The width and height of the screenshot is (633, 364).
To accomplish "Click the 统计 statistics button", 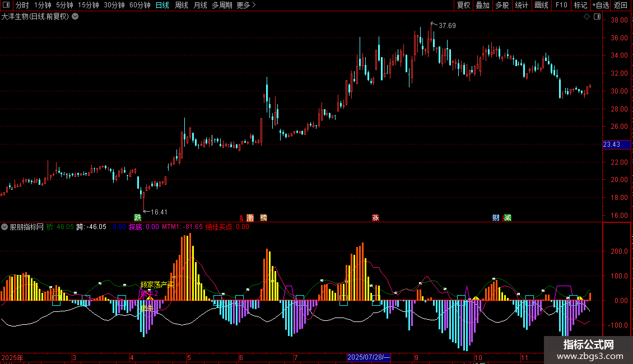I will pos(522,5).
